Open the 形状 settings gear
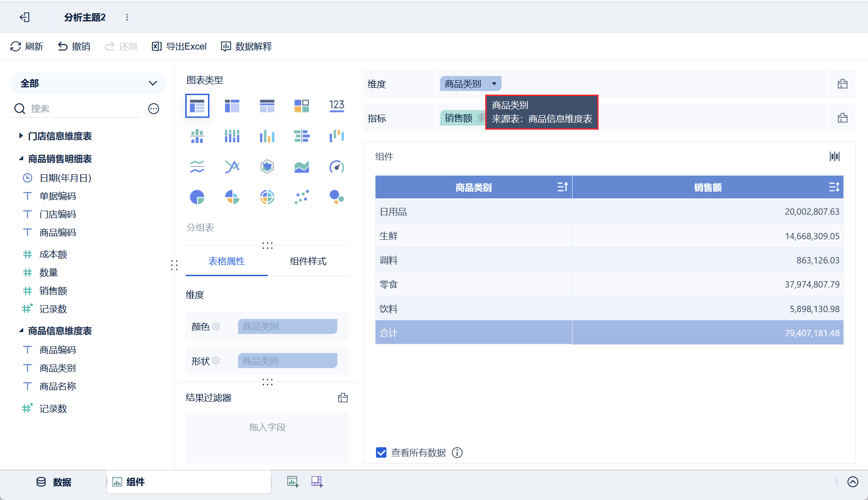Image resolution: width=868 pixels, height=500 pixels. pyautogui.click(x=216, y=361)
